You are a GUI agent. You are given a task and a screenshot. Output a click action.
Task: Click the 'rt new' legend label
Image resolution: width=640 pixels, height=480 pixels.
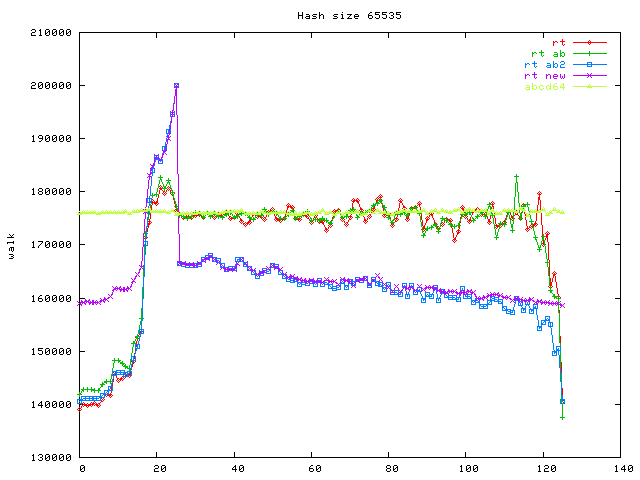tap(545, 76)
